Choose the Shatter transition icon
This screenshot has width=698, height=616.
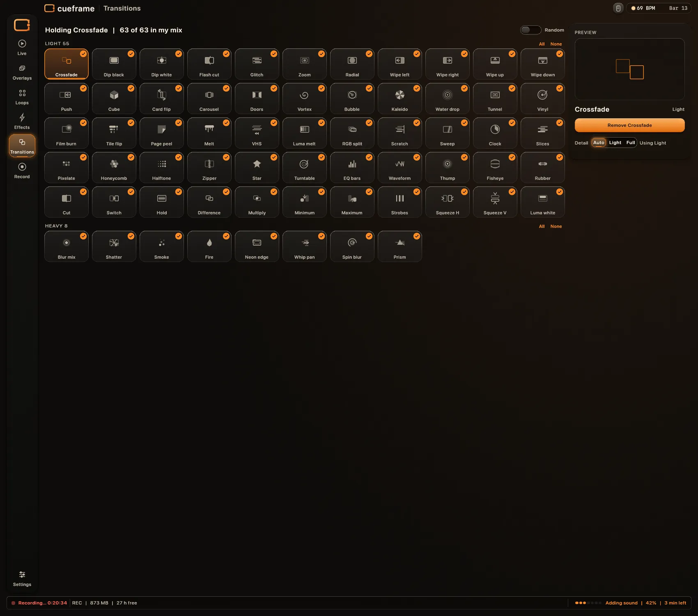tap(114, 243)
